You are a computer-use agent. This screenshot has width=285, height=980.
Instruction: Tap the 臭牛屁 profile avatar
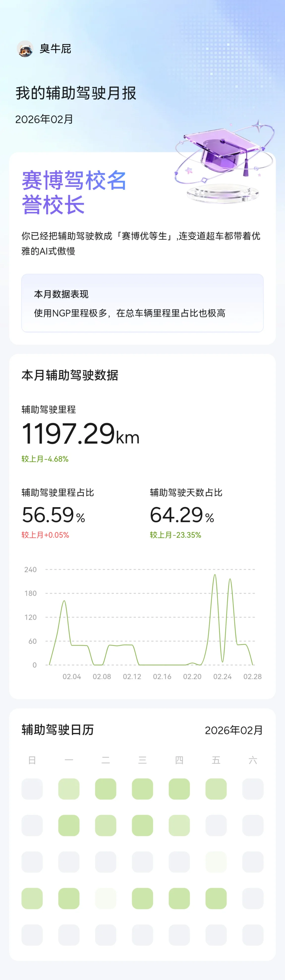pos(25,49)
